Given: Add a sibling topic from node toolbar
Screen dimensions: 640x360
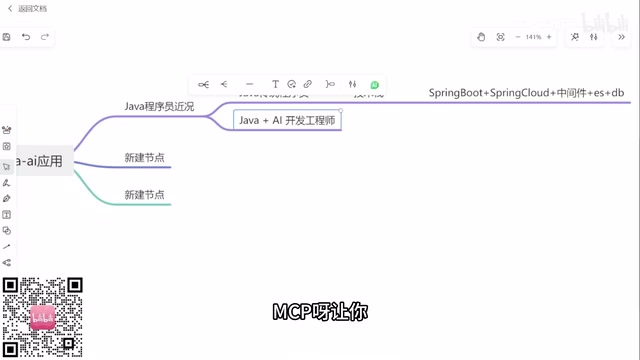Looking at the screenshot, I should pos(224,84).
